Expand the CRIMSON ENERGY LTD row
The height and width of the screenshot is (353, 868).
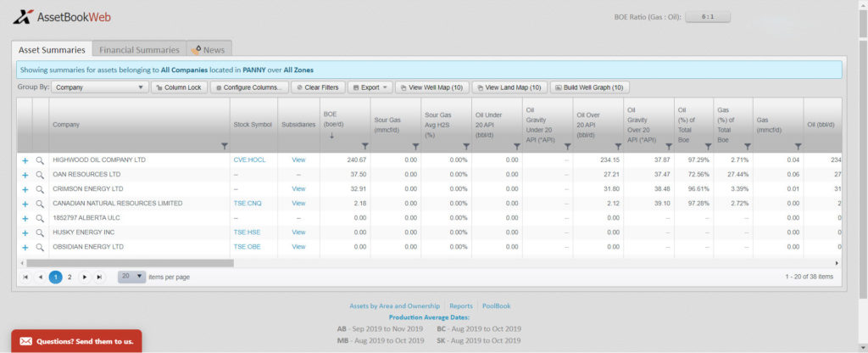point(25,189)
